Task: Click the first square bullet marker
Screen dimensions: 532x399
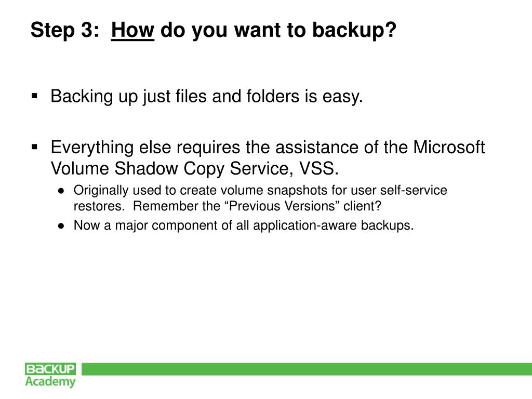Action: click(x=34, y=96)
